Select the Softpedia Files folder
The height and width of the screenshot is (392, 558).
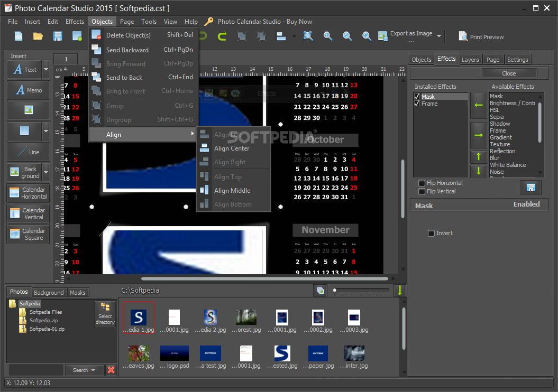click(x=45, y=312)
